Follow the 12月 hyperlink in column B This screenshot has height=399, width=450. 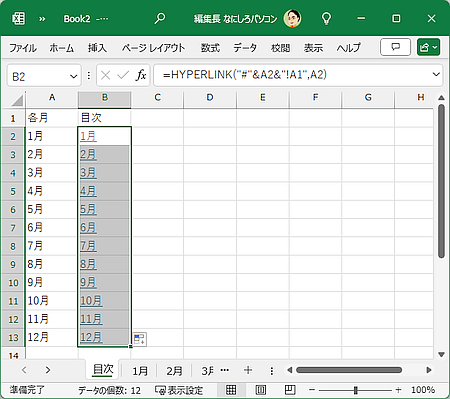[x=91, y=337]
